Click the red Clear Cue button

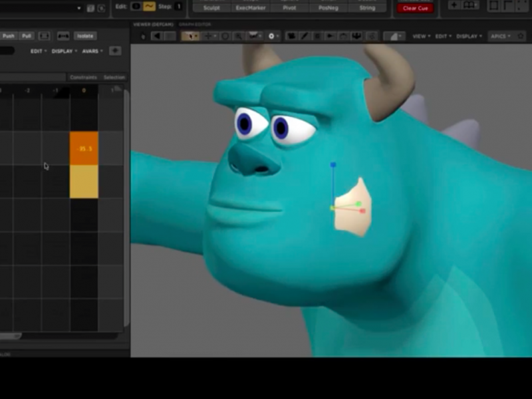(x=415, y=8)
